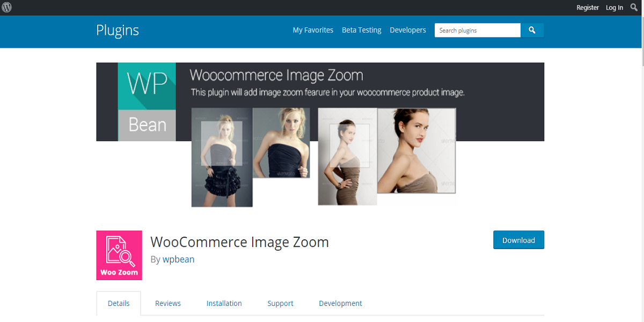This screenshot has width=644, height=322.
Task: Click the WooCommerce Image Zoom plugin heading
Action: [239, 242]
